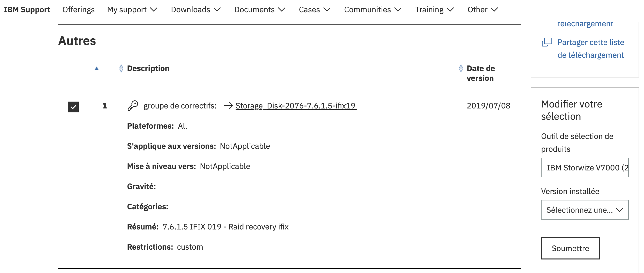Image resolution: width=644 pixels, height=273 pixels.
Task: Expand the Downloads menu
Action: click(x=196, y=10)
